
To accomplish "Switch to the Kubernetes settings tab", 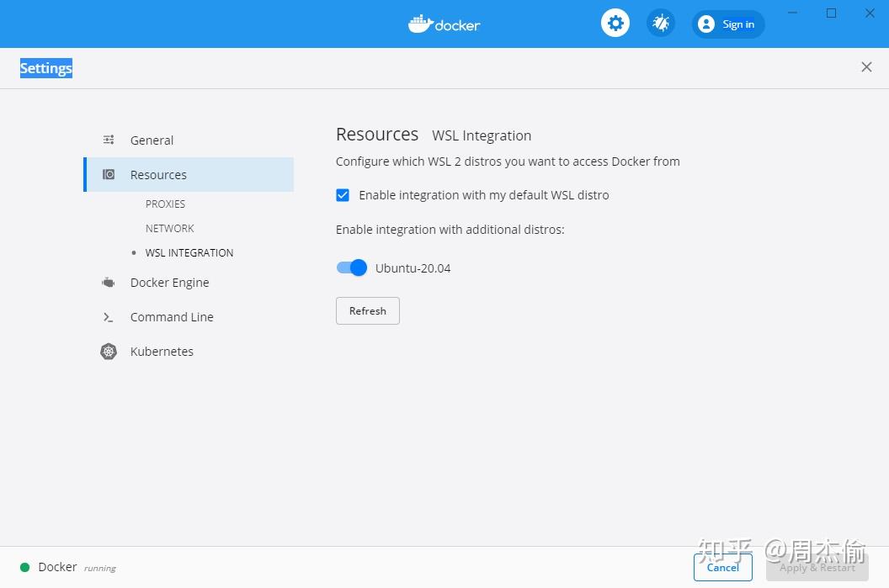I will point(162,352).
